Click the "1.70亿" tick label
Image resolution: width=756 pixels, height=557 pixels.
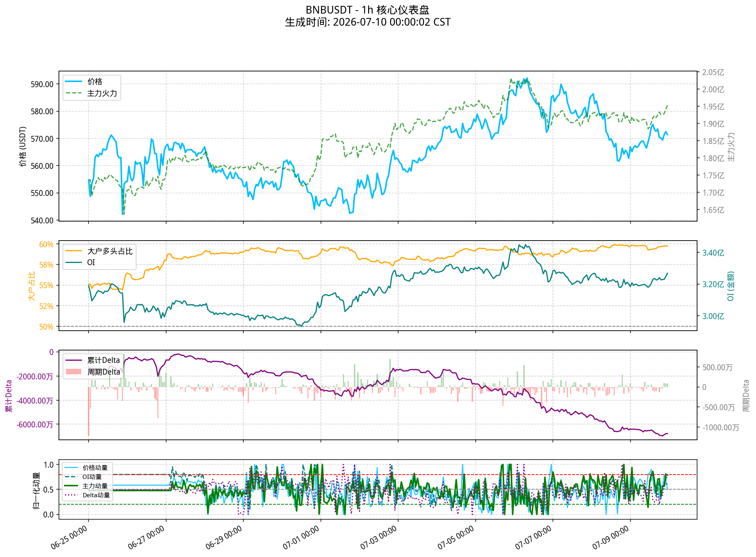[x=713, y=193]
